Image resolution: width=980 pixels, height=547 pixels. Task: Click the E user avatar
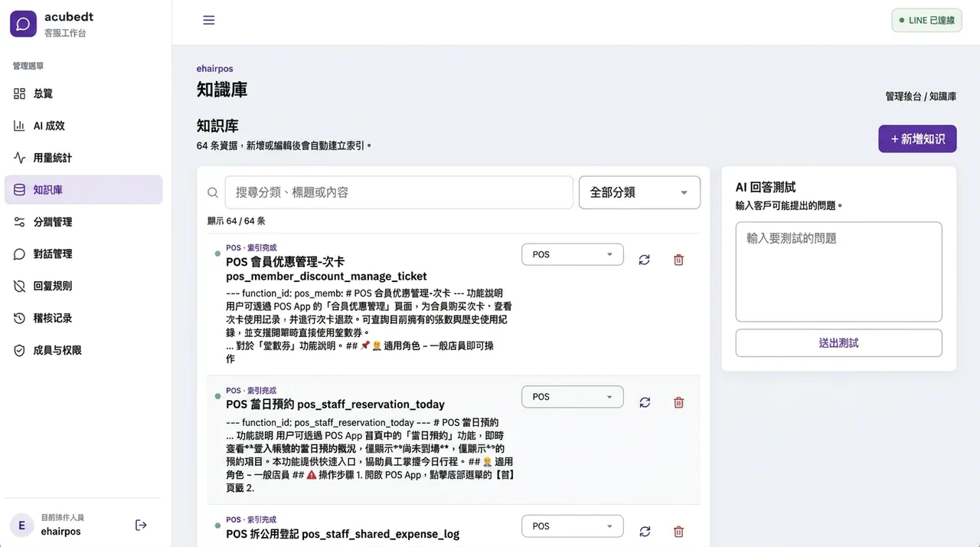[21, 525]
